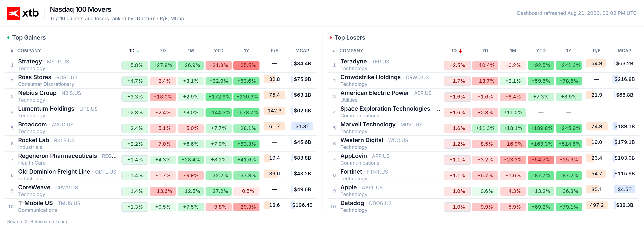Click Fortinet company name
This screenshot has width=644, height=228.
pos(351,172)
